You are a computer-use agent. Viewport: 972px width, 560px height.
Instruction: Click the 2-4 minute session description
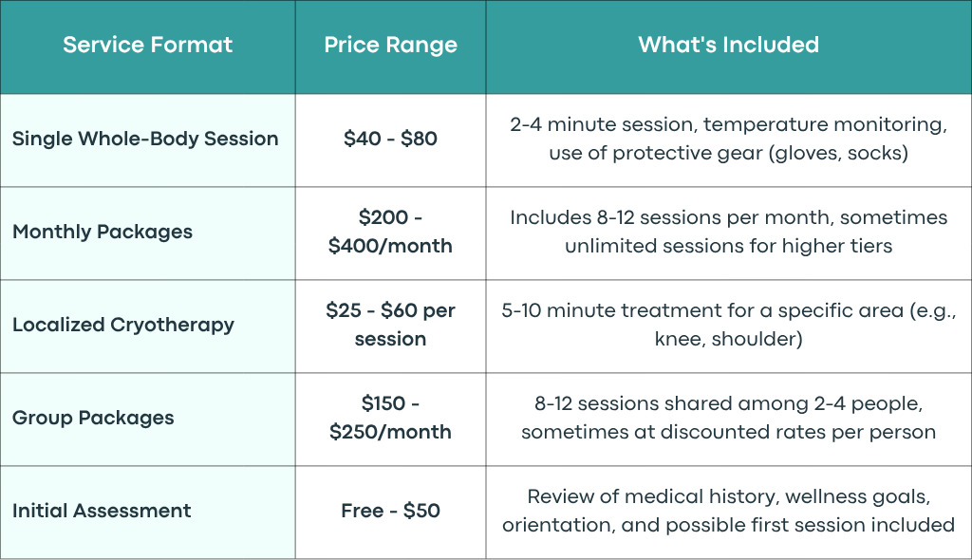[728, 139]
